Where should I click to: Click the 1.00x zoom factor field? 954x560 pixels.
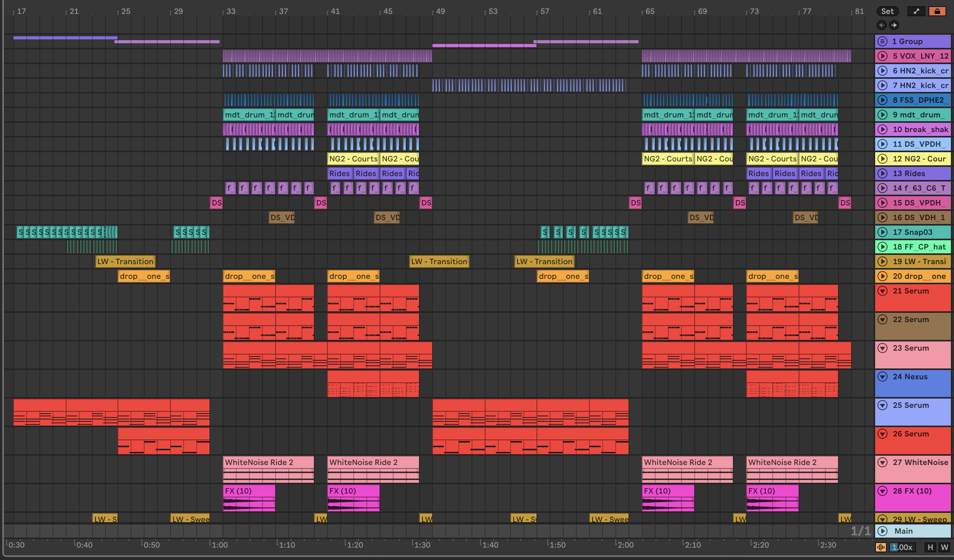click(902, 547)
